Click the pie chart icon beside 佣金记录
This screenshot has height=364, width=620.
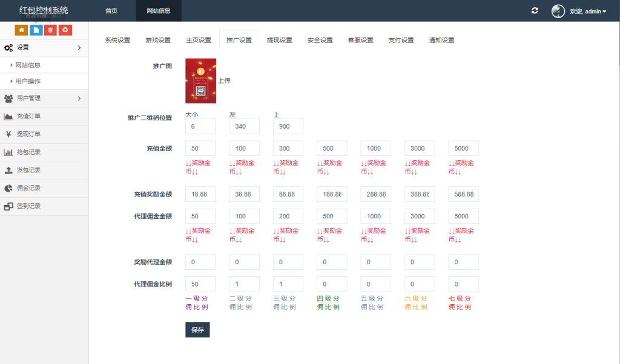coord(9,187)
